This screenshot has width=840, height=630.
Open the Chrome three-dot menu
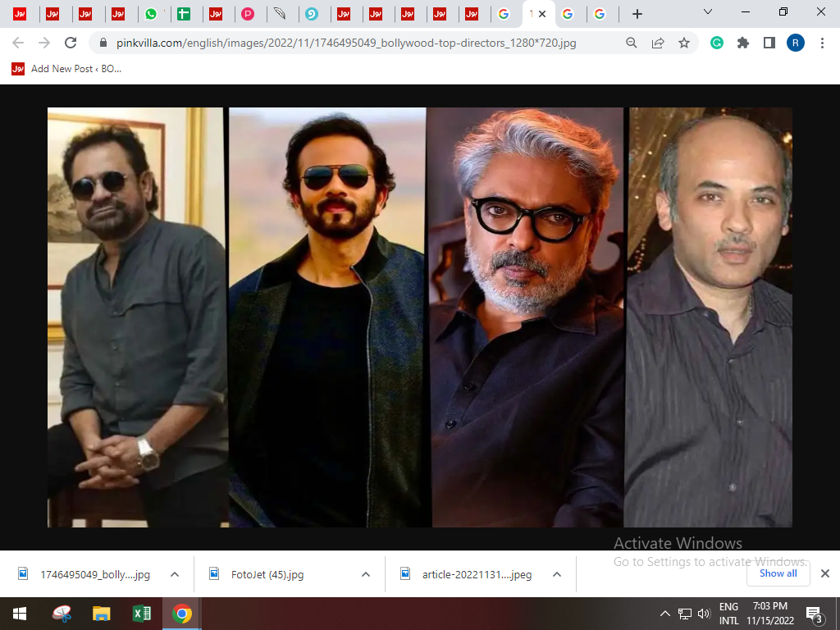[822, 43]
